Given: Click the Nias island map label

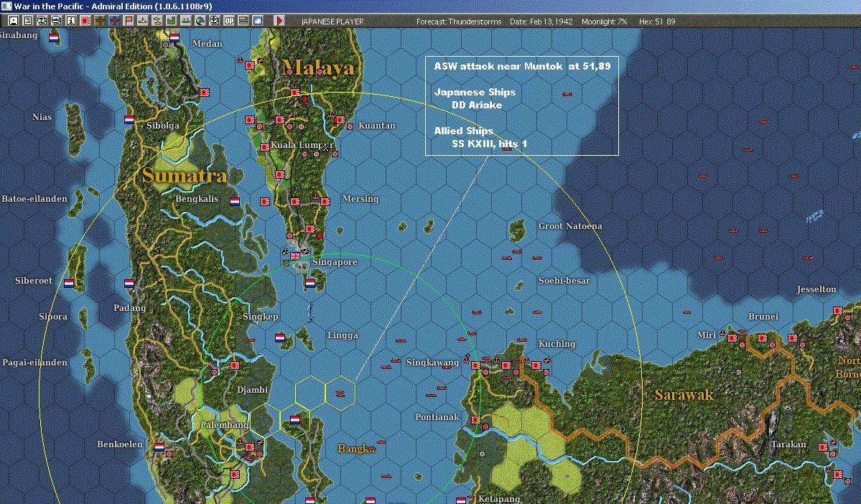Looking at the screenshot, I should click(42, 117).
